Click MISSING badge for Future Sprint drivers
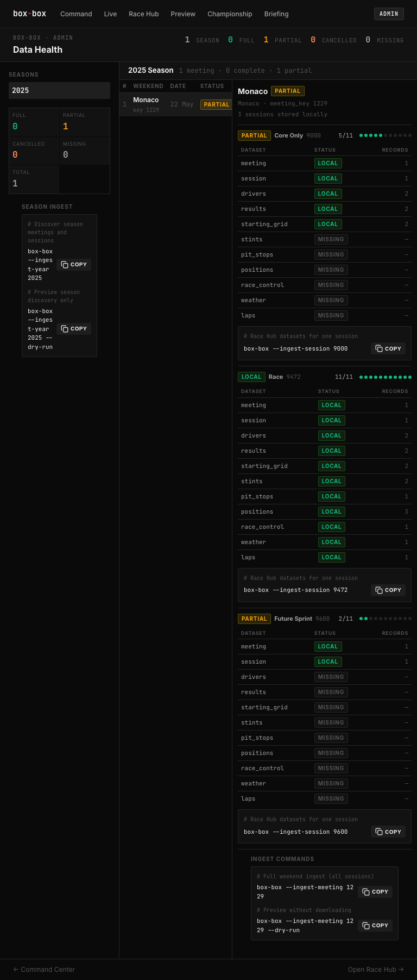The width and height of the screenshot is (417, 980). [331, 677]
